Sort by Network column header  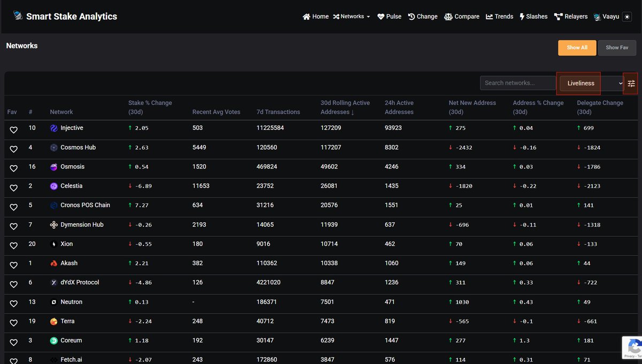click(x=62, y=112)
